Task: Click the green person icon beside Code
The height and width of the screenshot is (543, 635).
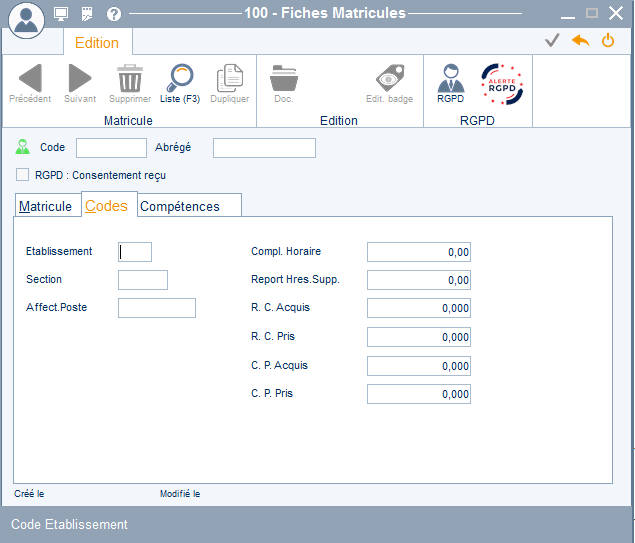Action: (23, 147)
